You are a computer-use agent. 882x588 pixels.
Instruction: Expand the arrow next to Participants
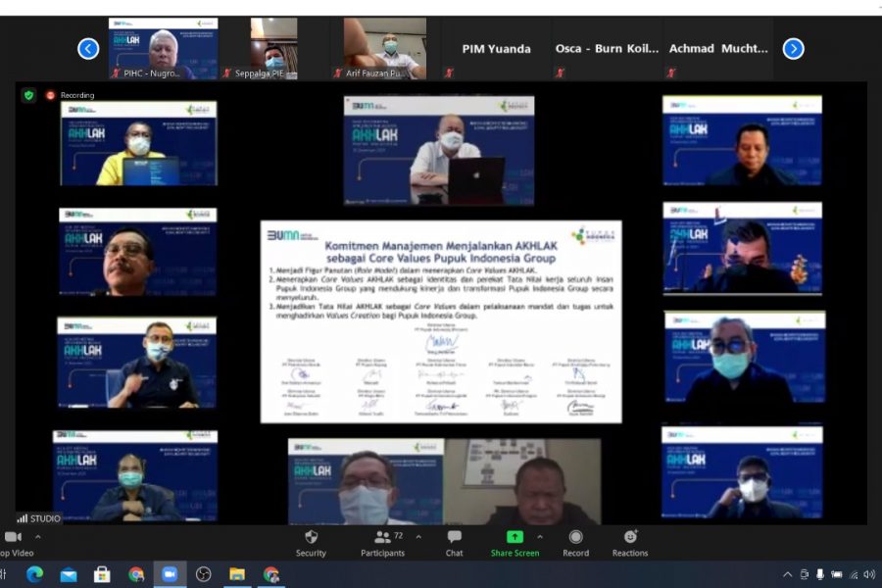418,537
